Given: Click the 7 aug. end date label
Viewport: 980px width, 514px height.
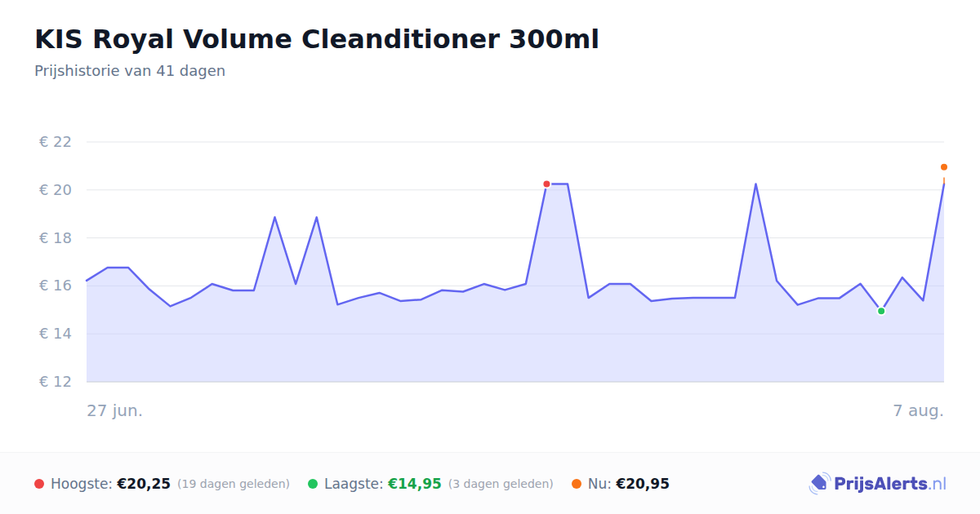Looking at the screenshot, I should pos(919,410).
